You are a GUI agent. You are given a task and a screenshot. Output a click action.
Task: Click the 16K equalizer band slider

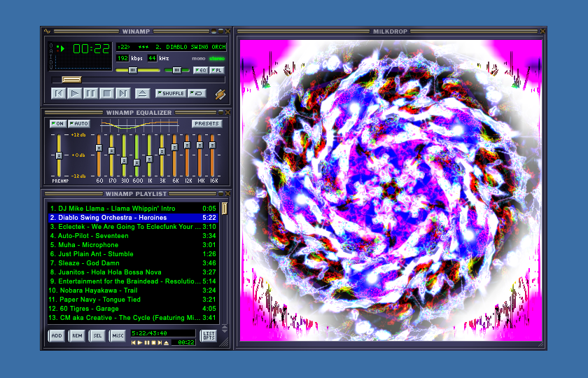(x=212, y=145)
